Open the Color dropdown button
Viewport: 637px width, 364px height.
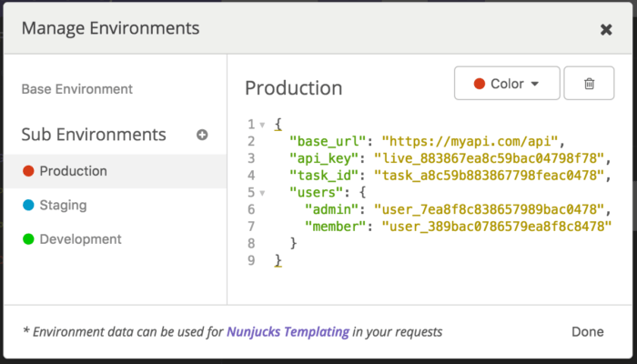click(x=507, y=84)
